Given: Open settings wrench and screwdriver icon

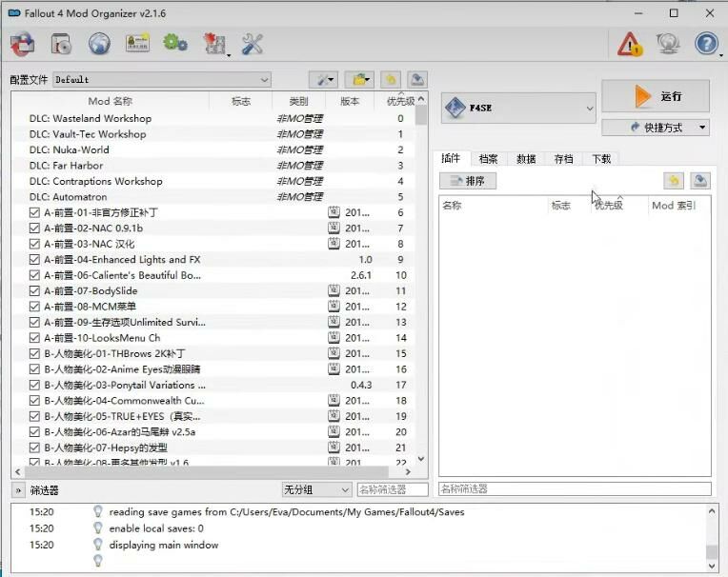Looking at the screenshot, I should [x=253, y=43].
